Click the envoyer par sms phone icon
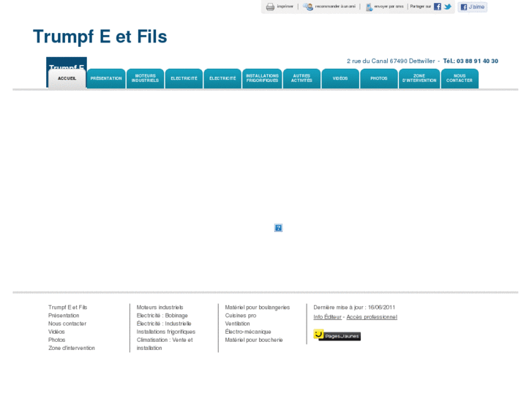This screenshot has width=532, height=399. [x=369, y=7]
